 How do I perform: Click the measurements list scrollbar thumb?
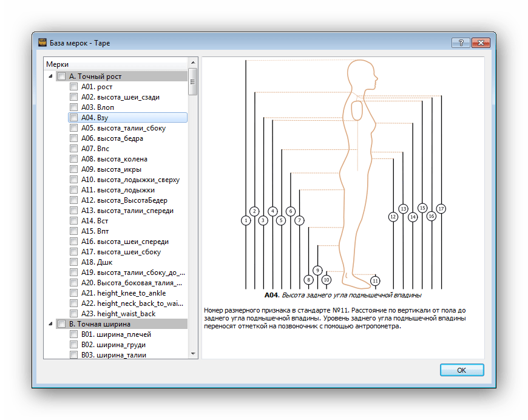[x=193, y=82]
